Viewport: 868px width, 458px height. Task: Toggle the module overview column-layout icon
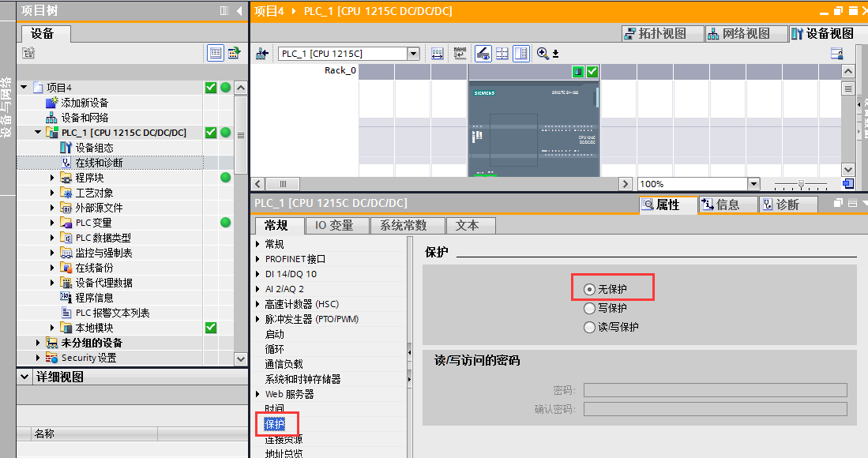click(x=521, y=54)
